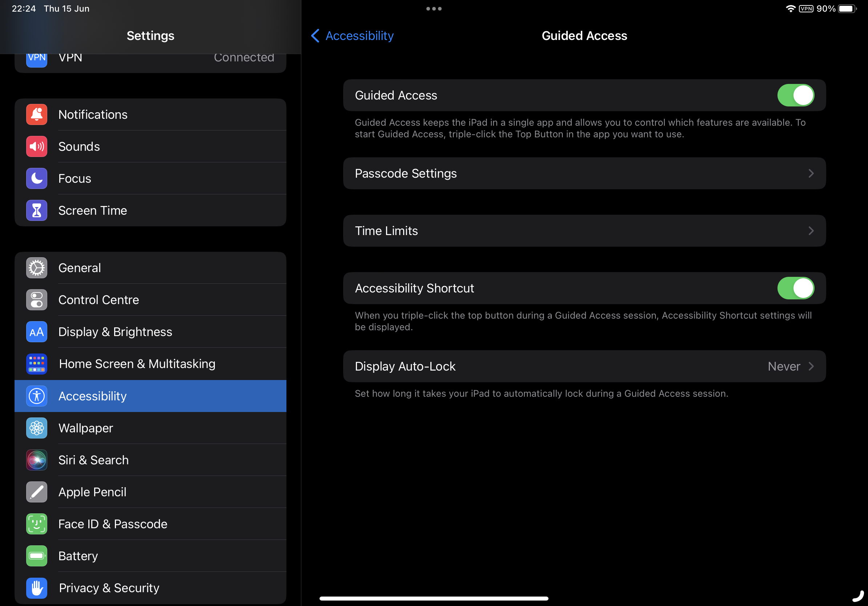The height and width of the screenshot is (606, 868).
Task: Open Display Auto-Lock options chevron
Action: (x=811, y=367)
